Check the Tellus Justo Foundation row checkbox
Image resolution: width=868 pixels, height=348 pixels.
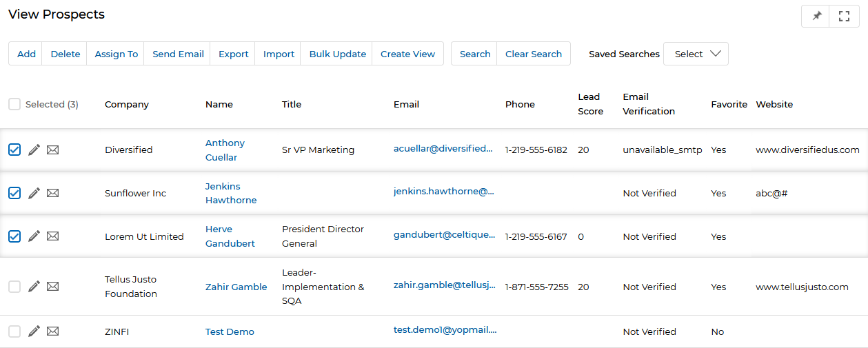point(14,287)
